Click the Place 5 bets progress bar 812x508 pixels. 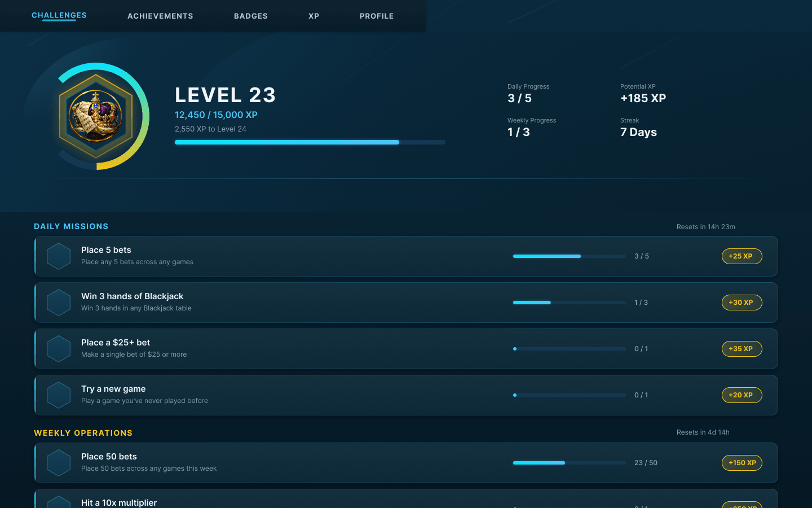tap(570, 256)
